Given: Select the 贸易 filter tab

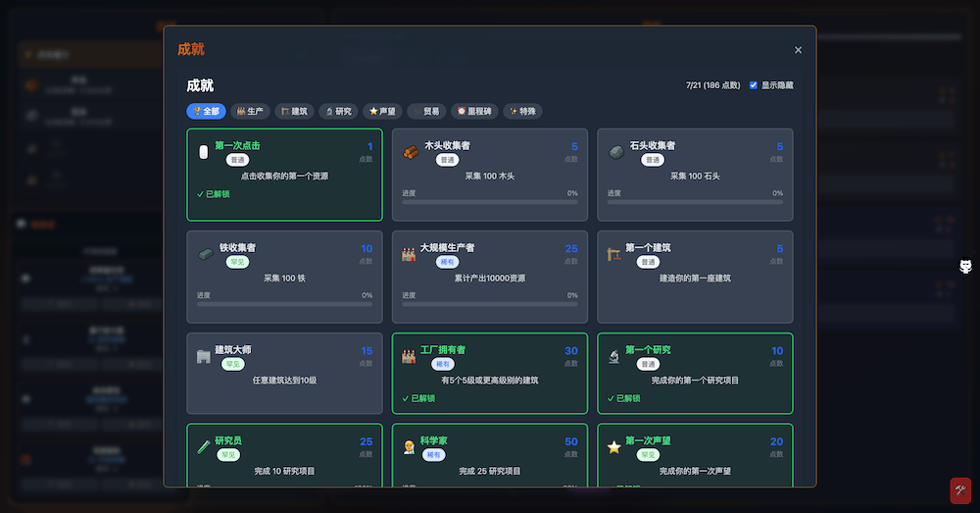Looking at the screenshot, I should pos(426,112).
